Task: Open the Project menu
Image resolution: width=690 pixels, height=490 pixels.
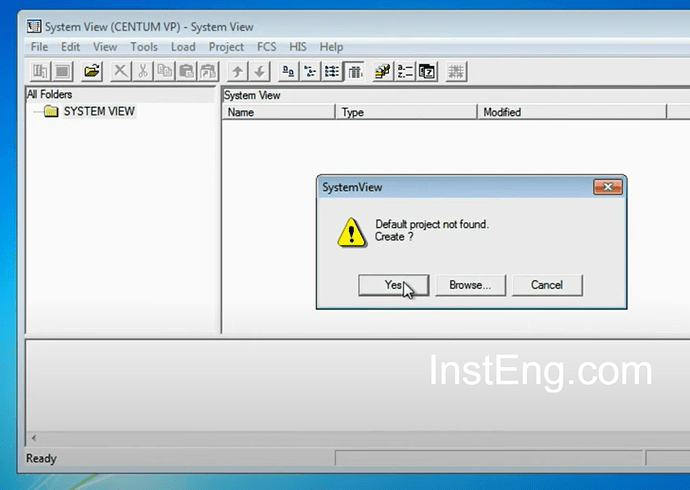Action: [x=226, y=47]
